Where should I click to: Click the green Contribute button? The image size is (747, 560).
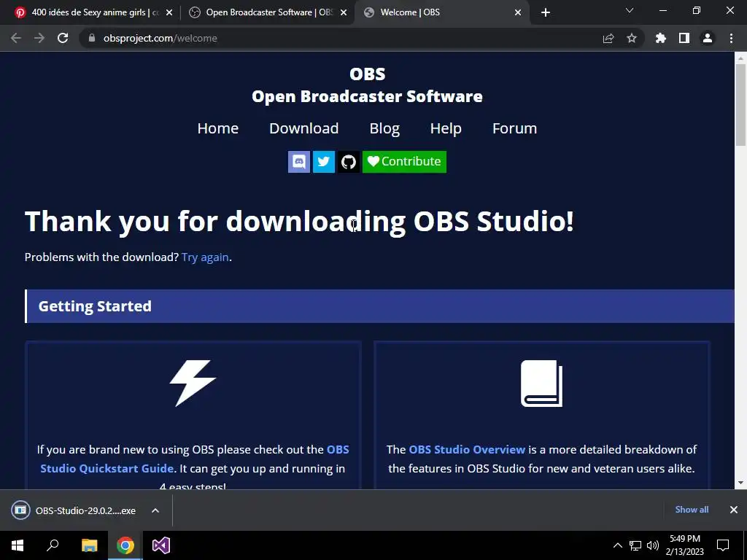pyautogui.click(x=404, y=162)
